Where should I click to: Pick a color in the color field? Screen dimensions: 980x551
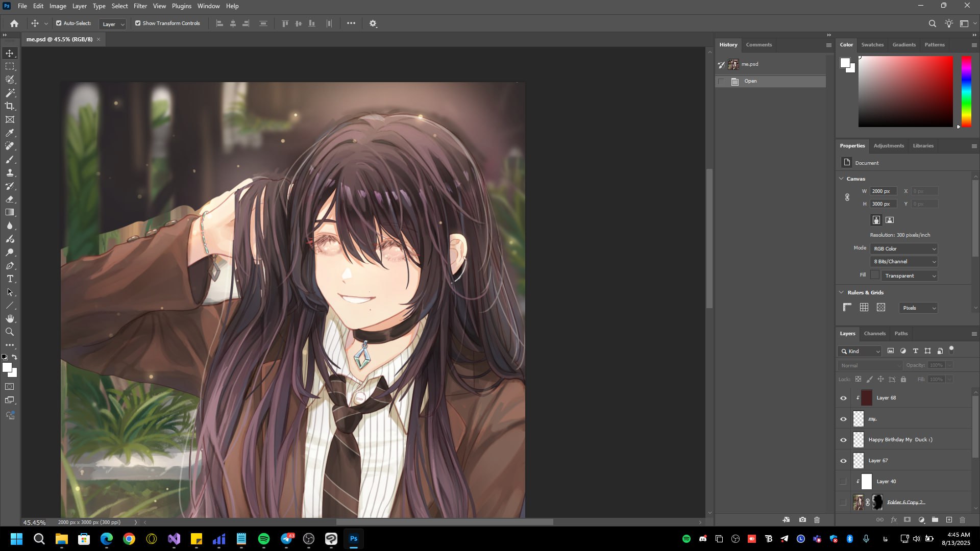pyautogui.click(x=905, y=91)
